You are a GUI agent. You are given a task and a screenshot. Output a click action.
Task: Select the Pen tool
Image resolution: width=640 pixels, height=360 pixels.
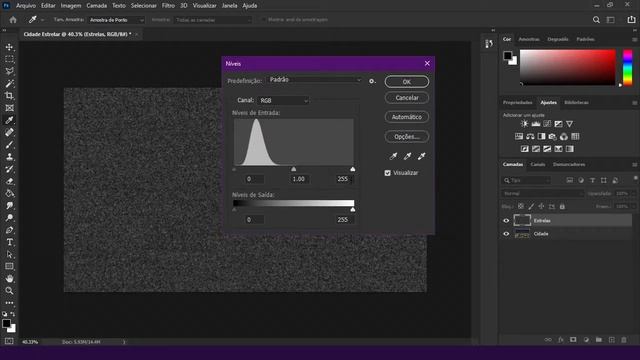(x=9, y=230)
